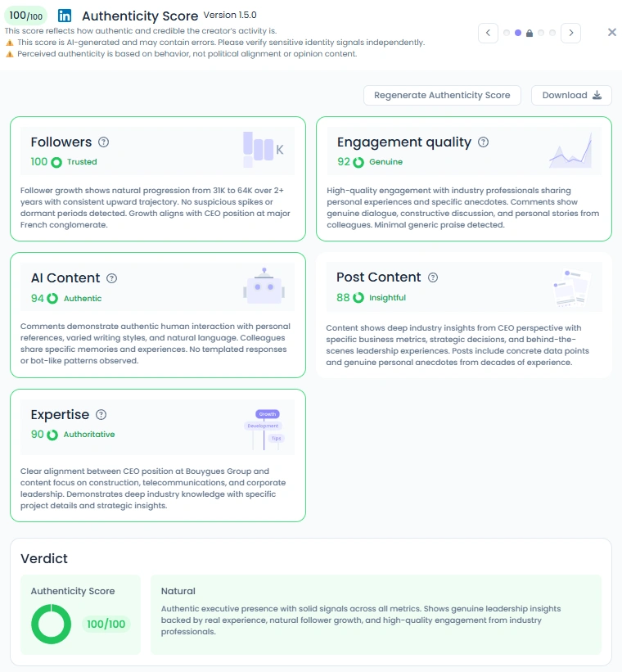Select the last pagination dot
Image resolution: width=622 pixels, height=672 pixels.
point(552,33)
